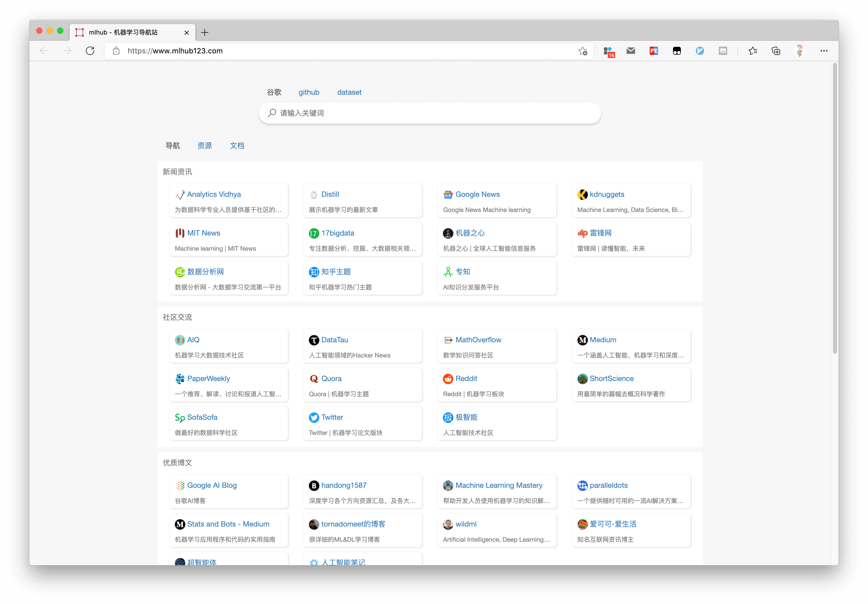868x604 pixels.
Task: Click the extension icon with 14 badge
Action: click(608, 51)
